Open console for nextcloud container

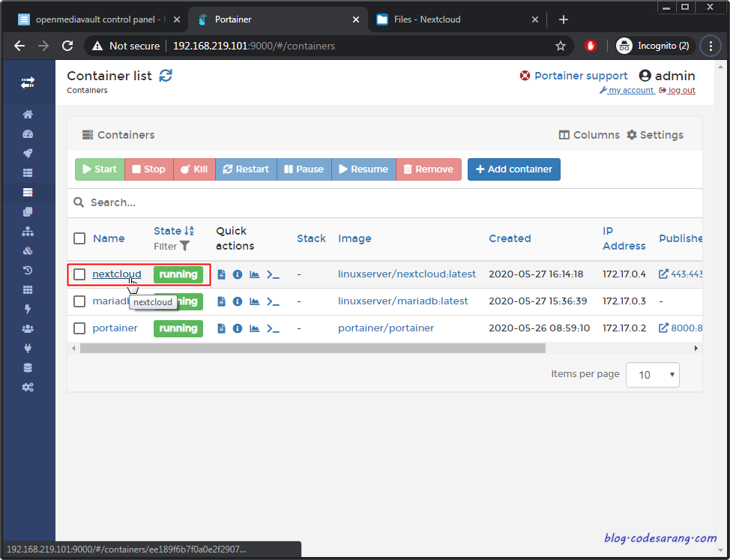pyautogui.click(x=273, y=274)
